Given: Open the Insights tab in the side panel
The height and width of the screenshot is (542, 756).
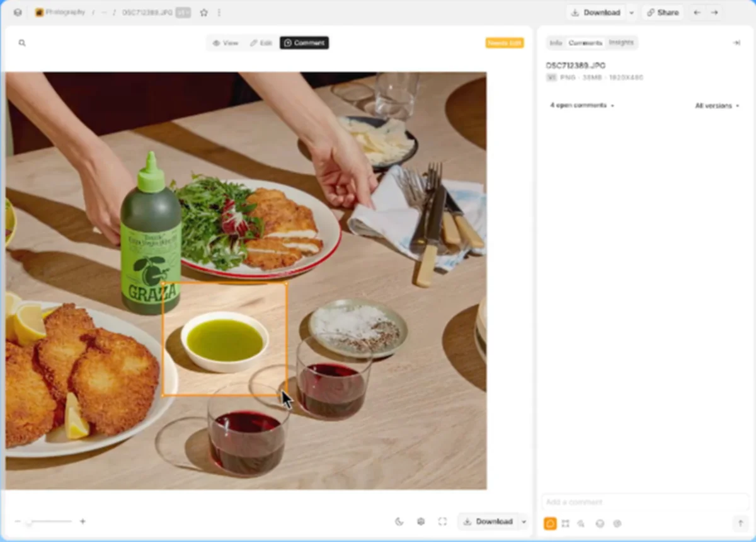Looking at the screenshot, I should (621, 43).
